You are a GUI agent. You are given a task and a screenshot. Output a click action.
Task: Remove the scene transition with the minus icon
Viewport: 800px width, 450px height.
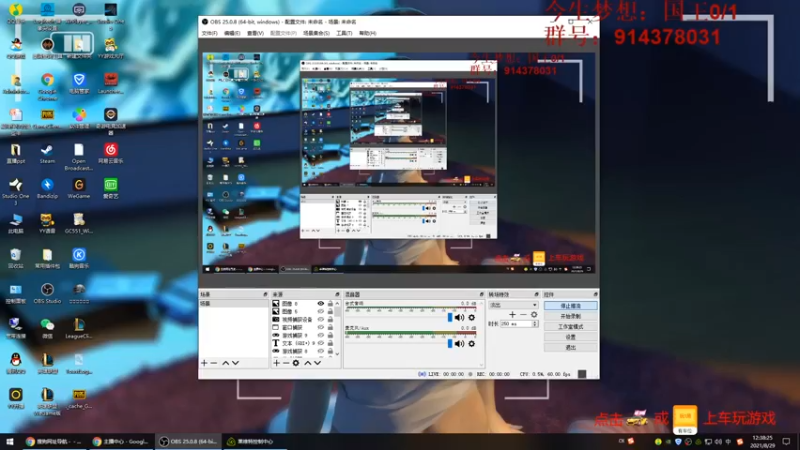523,314
